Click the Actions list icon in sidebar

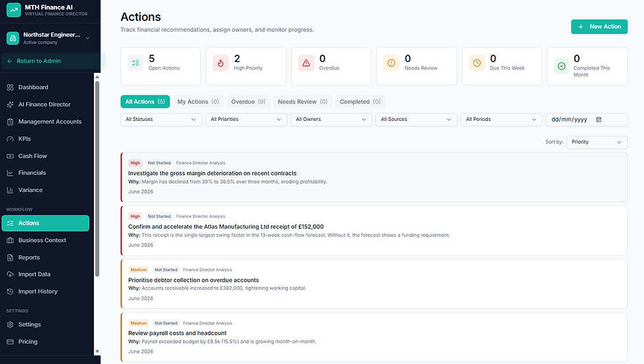(x=11, y=223)
